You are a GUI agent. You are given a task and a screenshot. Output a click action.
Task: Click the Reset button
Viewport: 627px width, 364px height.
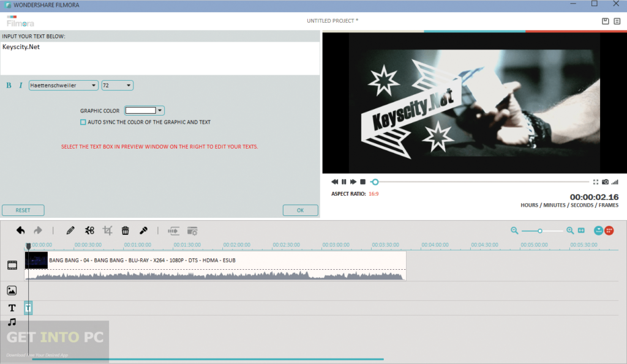pyautogui.click(x=23, y=210)
